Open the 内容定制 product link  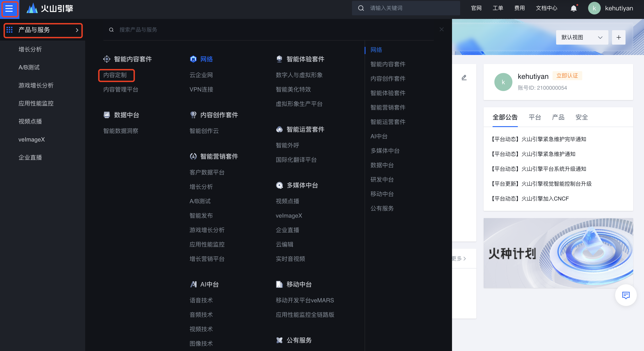pyautogui.click(x=115, y=75)
